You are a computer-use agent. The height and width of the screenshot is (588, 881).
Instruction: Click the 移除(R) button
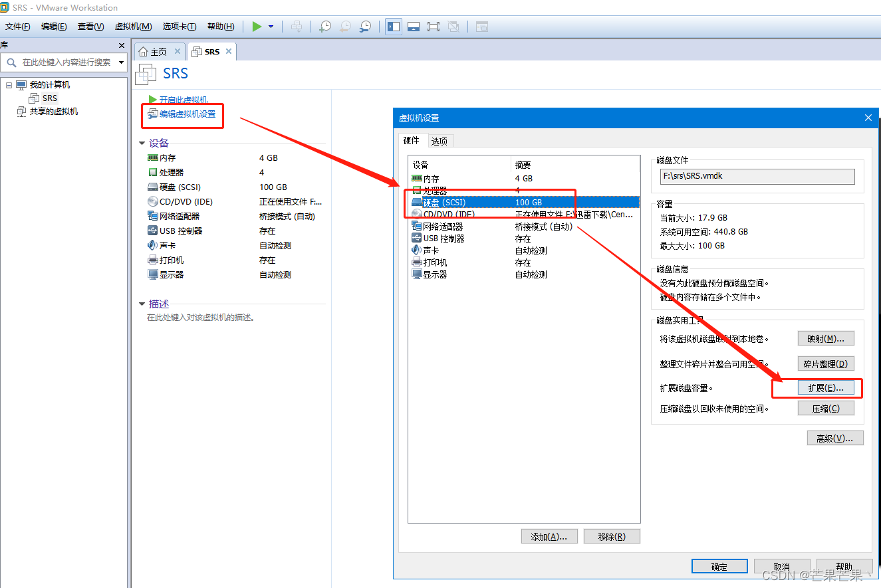[x=612, y=537]
